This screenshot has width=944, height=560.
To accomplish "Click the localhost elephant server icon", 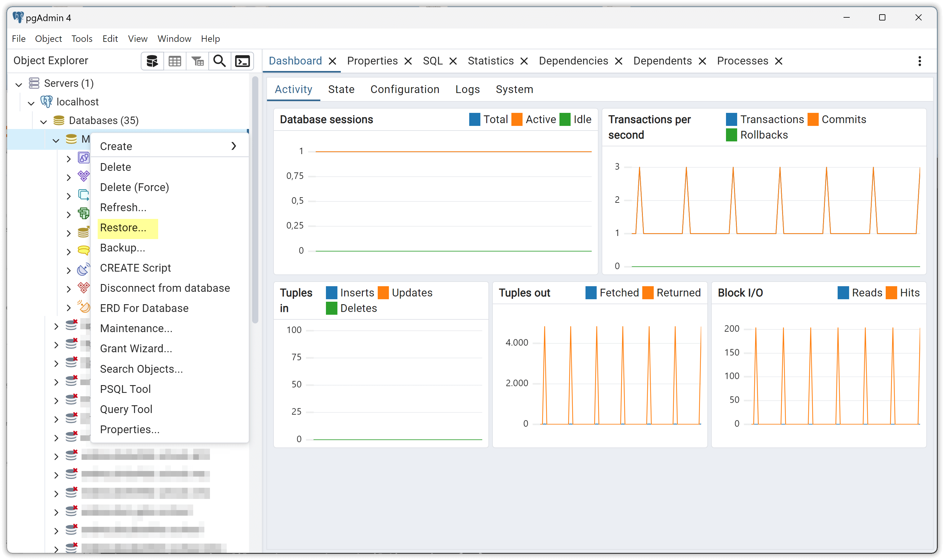I will (x=47, y=101).
